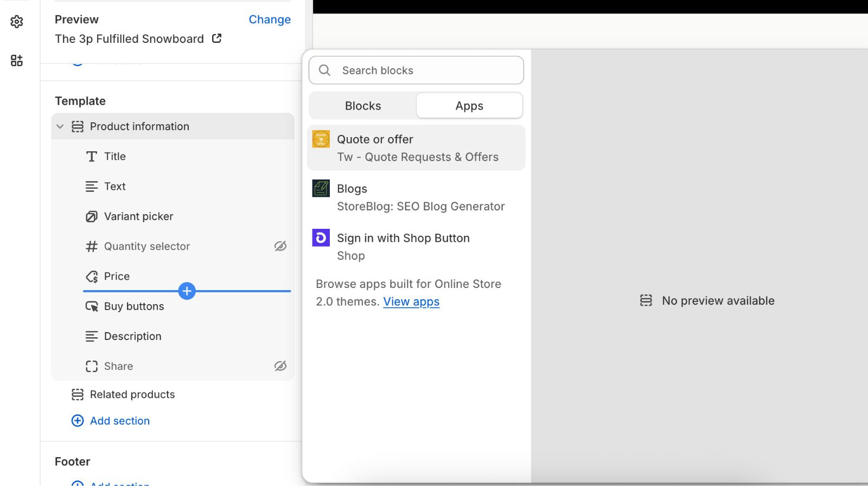Select the Apps tab

(x=469, y=106)
